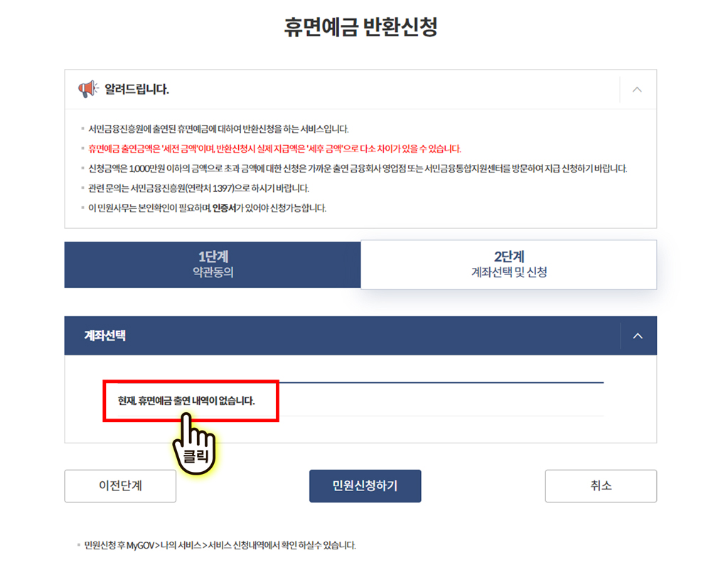Click the 휴면예금 반환신청 page title
Viewport: 728px width, 587px height.
click(360, 26)
